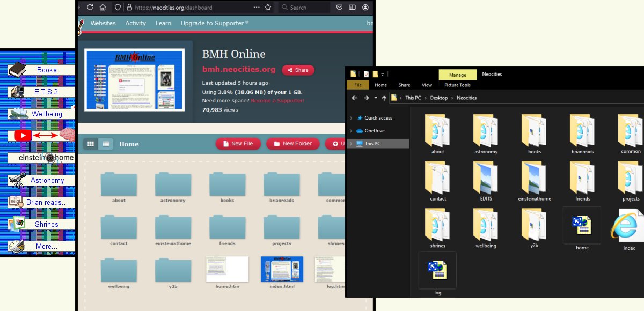Create a folder with New Folder button
The height and width of the screenshot is (311, 644).
(293, 144)
